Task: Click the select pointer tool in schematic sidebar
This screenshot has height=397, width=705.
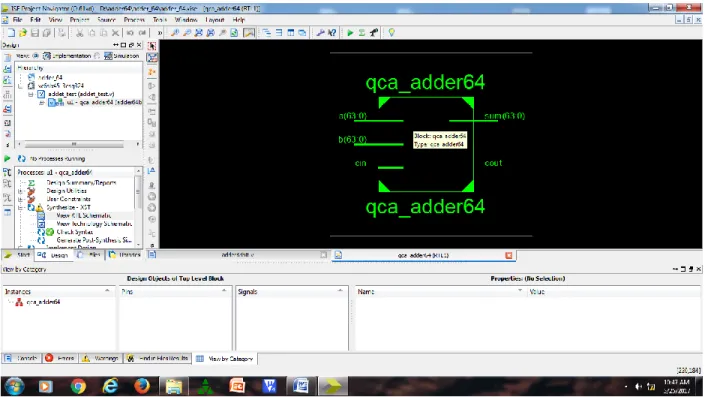Action: click(152, 46)
